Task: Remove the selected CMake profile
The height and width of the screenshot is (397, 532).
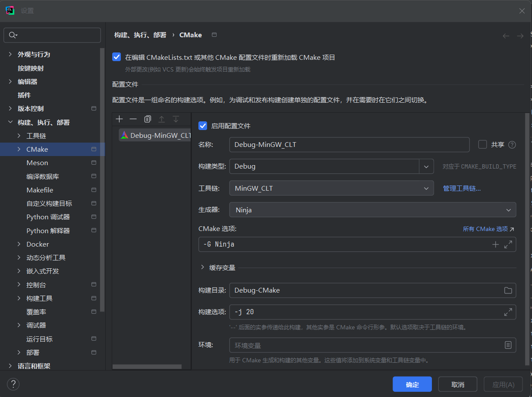Action: [133, 119]
